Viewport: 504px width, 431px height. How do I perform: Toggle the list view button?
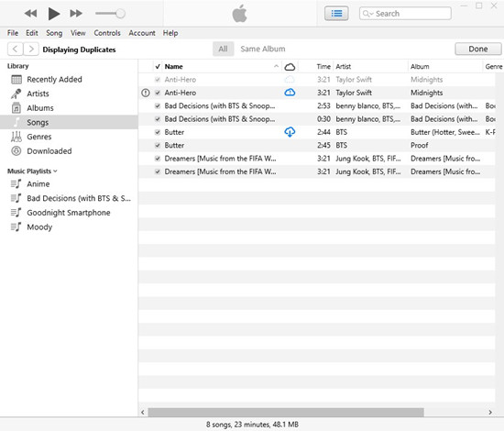pos(336,14)
